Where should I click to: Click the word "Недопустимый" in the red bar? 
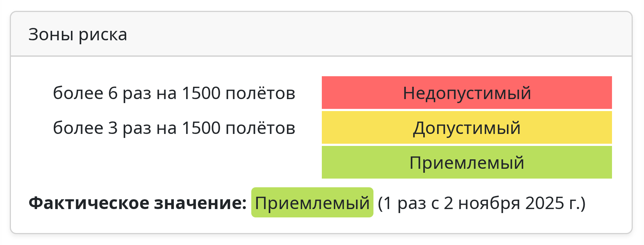coord(467,93)
